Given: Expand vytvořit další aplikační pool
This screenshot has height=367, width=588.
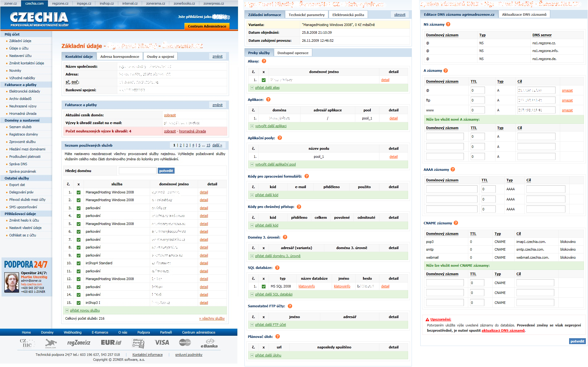Looking at the screenshot, I should pos(275,164).
